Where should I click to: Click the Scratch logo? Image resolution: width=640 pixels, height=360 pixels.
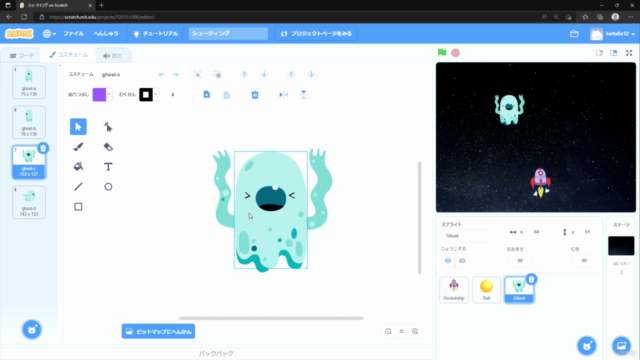(19, 33)
